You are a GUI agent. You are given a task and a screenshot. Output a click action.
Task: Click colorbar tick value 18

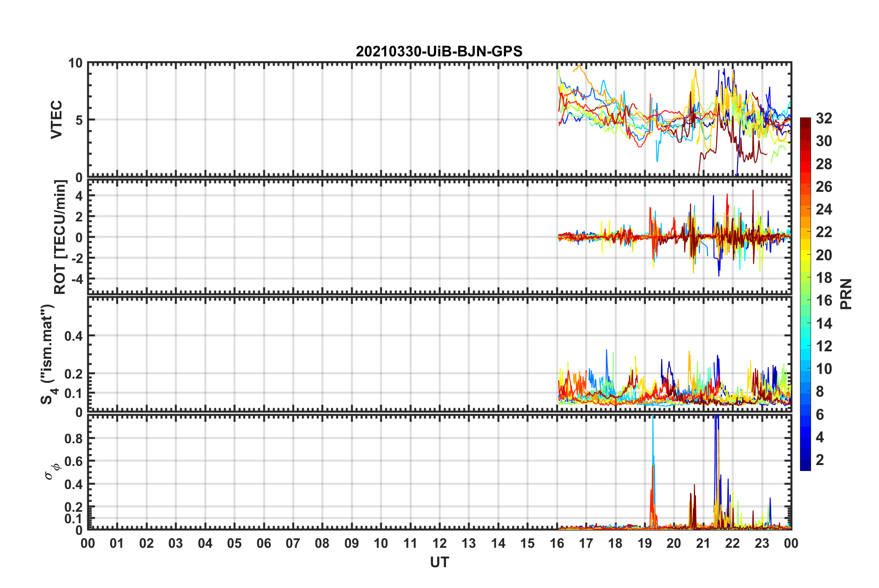(824, 278)
